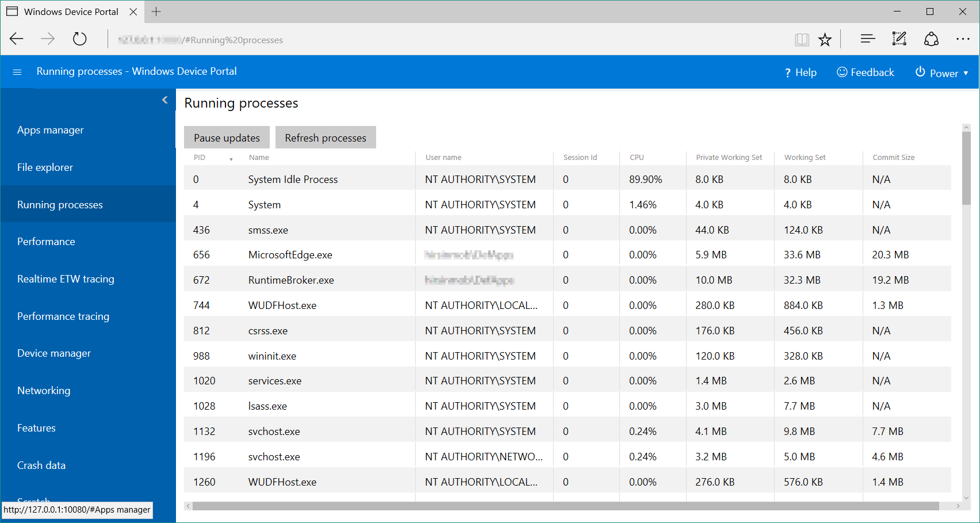This screenshot has width=980, height=523.
Task: Open the Hub panel icon
Action: click(x=867, y=39)
